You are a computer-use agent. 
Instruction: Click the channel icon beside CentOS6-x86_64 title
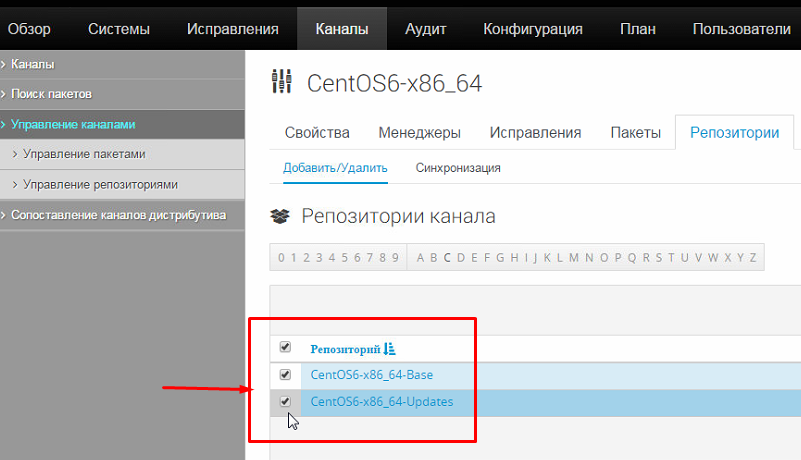(282, 82)
